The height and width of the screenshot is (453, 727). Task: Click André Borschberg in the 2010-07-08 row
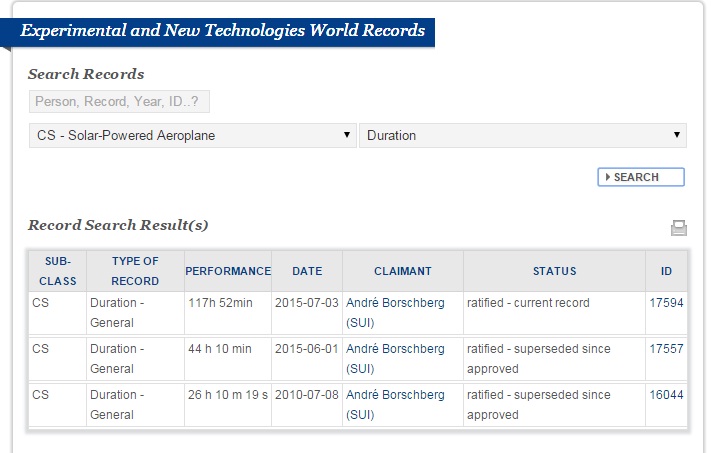click(x=395, y=395)
